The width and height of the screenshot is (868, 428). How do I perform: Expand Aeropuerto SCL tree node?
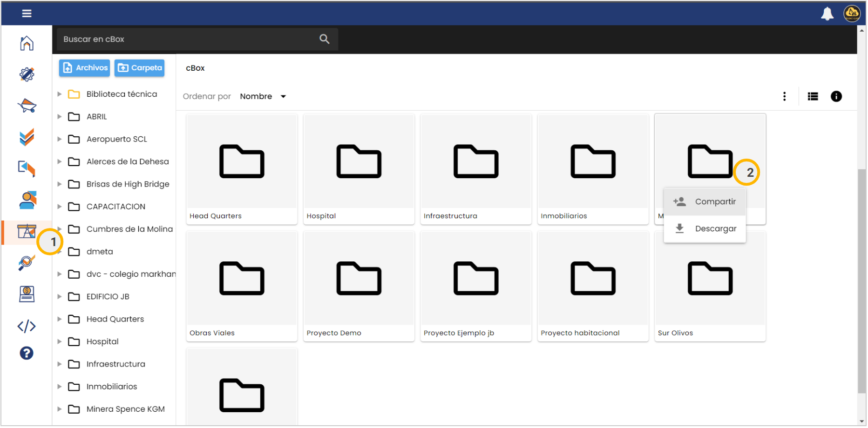pyautogui.click(x=60, y=139)
